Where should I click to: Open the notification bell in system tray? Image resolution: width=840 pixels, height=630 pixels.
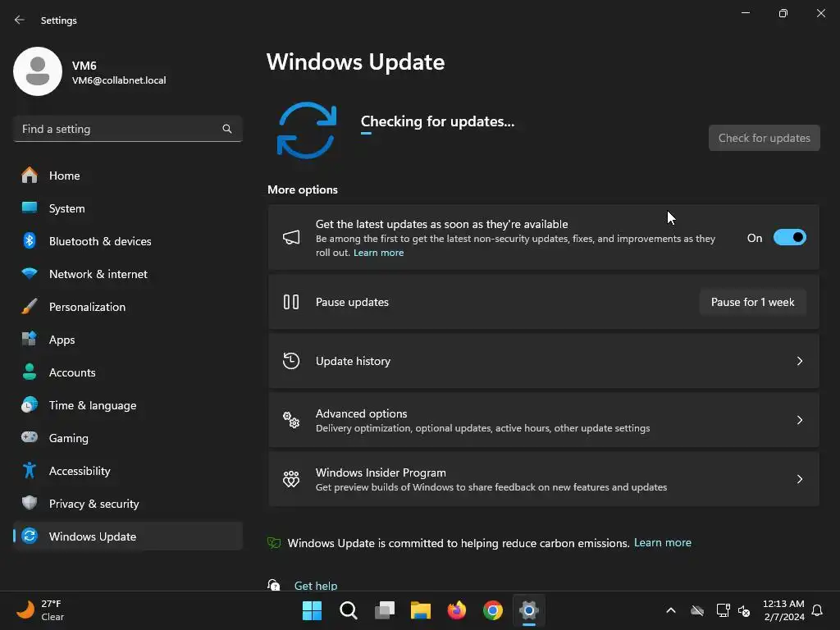pos(817,610)
